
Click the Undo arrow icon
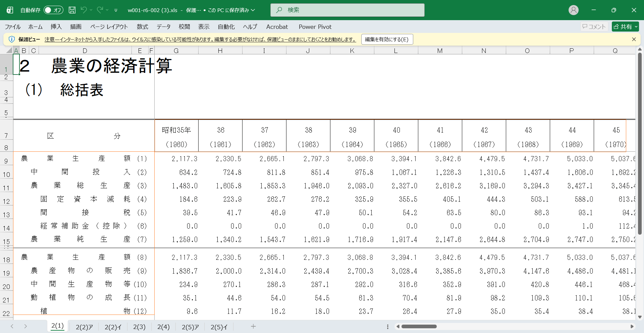pyautogui.click(x=84, y=10)
